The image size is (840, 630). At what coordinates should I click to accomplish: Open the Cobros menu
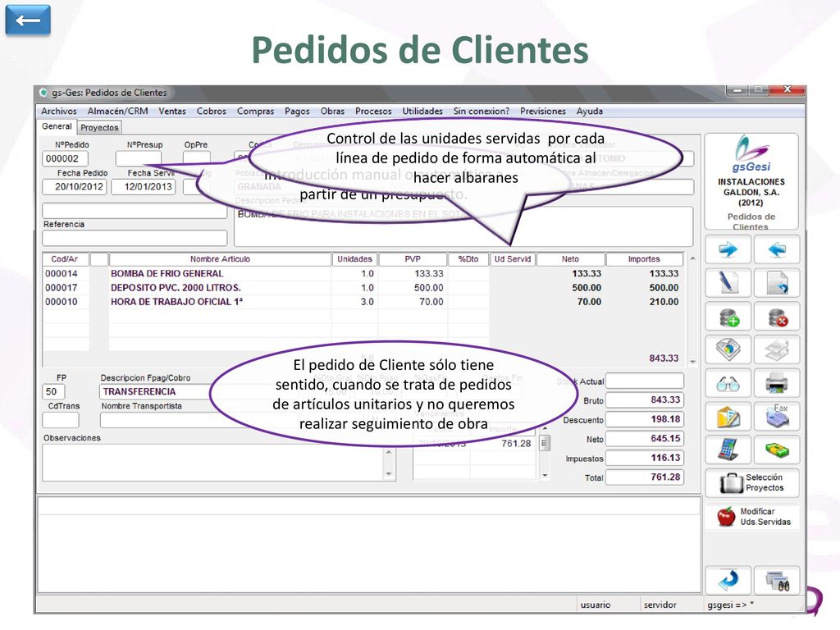pyautogui.click(x=211, y=111)
